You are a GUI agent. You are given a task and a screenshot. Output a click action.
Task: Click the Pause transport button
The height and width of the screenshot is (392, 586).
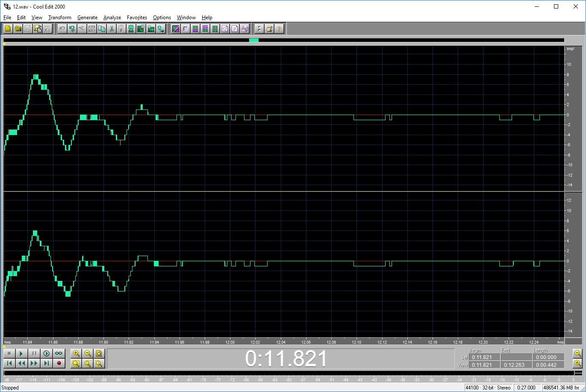point(34,354)
